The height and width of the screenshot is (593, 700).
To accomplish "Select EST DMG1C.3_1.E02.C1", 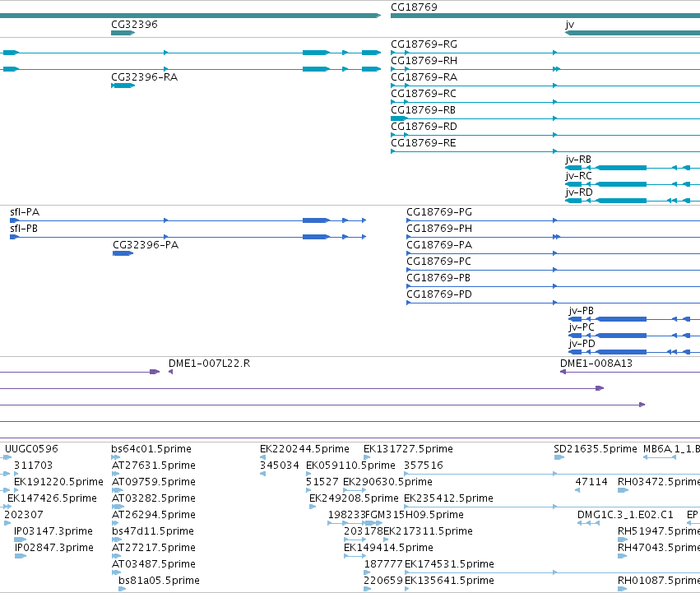I will 625,516.
